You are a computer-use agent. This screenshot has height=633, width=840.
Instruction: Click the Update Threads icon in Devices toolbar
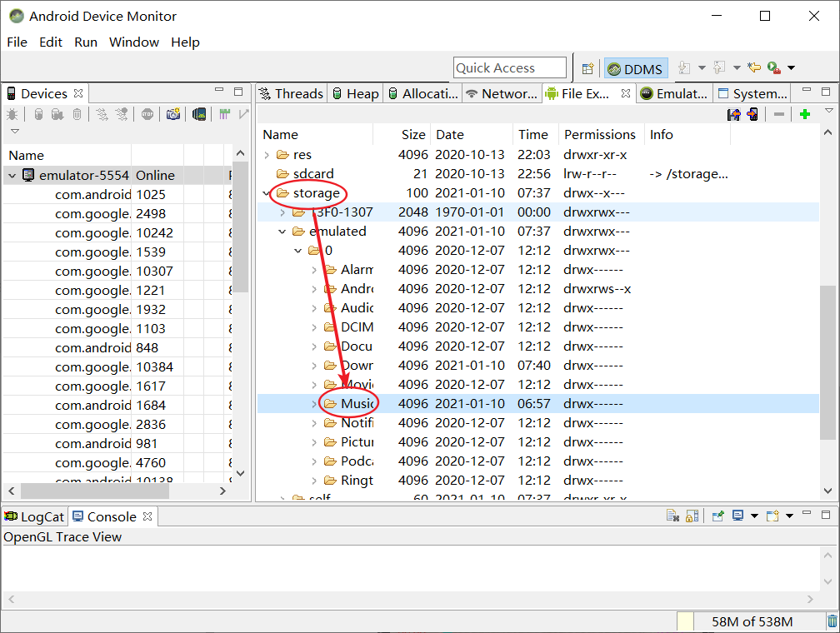pyautogui.click(x=102, y=114)
